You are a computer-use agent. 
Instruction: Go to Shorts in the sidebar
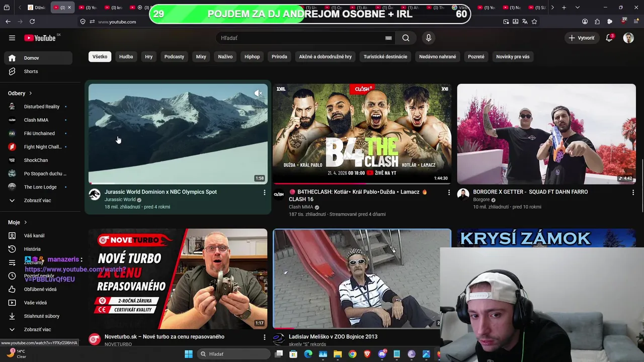tap(38, 71)
